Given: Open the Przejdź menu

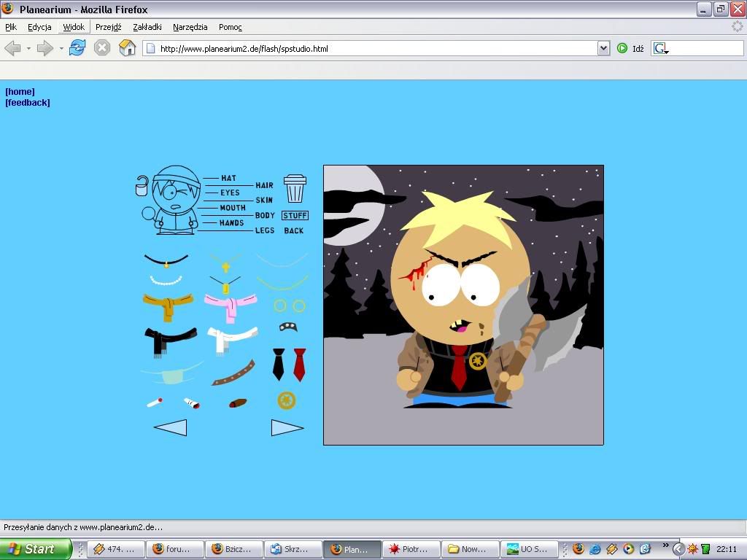Looking at the screenshot, I should (x=109, y=27).
